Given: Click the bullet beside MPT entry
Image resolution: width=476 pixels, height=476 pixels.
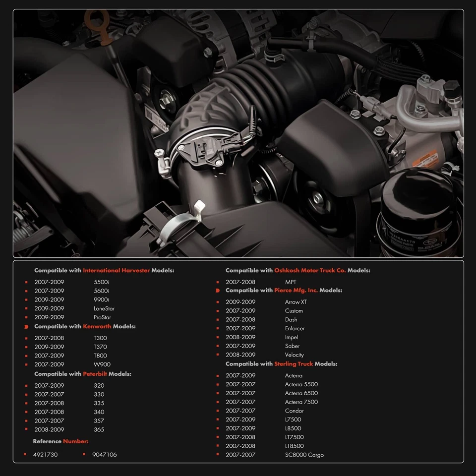Looking at the screenshot, I should coord(218,282).
